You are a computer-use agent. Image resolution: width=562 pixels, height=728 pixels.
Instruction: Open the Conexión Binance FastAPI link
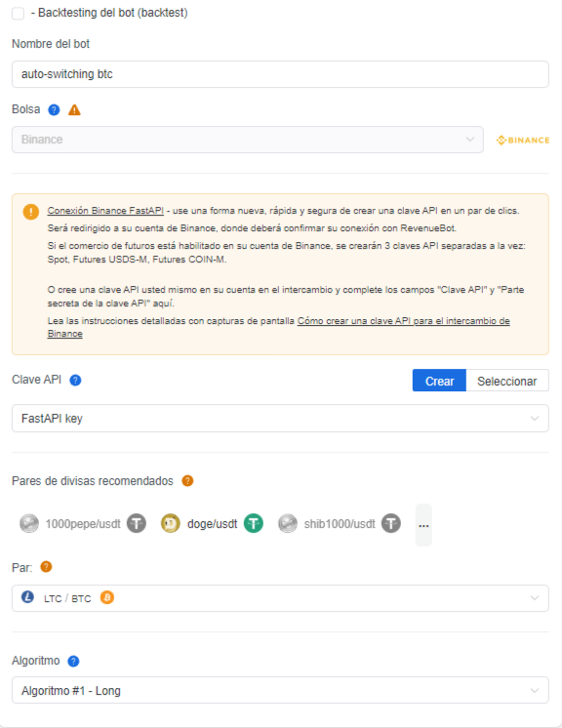click(105, 211)
